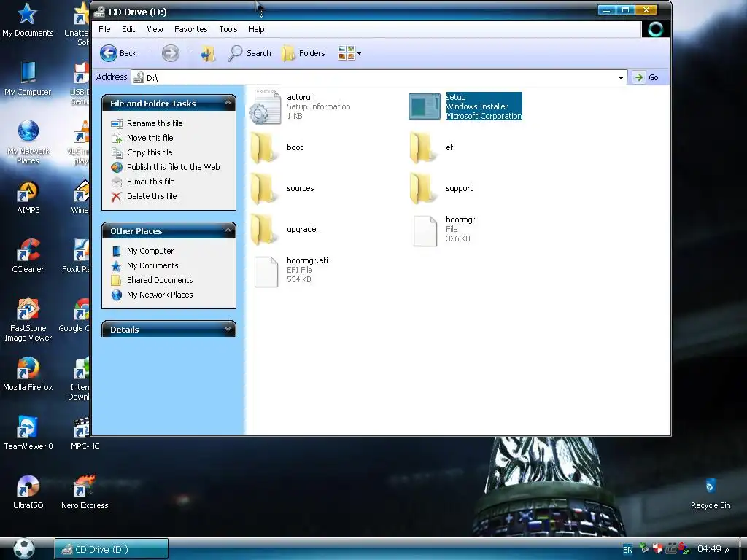Click the Nero Express desktop shortcut
Screen dimensions: 747x560
85,492
